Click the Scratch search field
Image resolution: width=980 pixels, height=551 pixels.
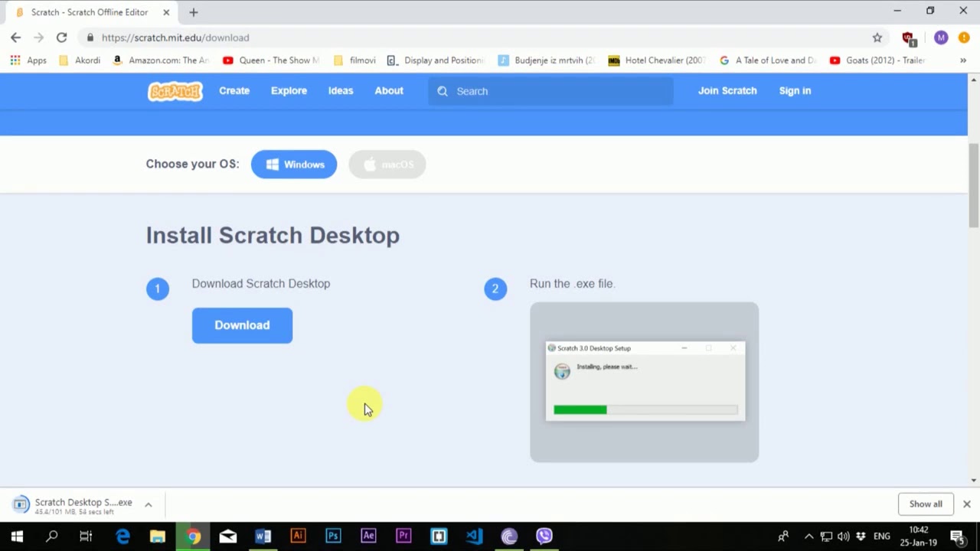(550, 91)
